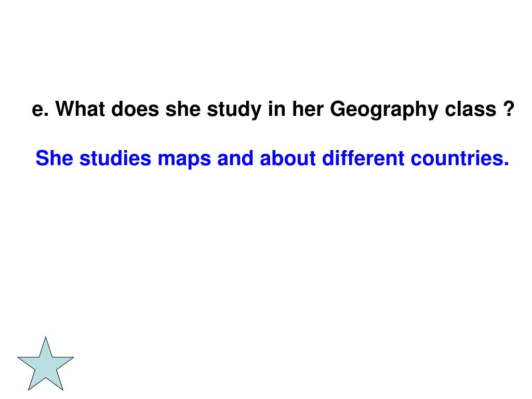Image resolution: width=532 pixels, height=399 pixels.
Task: Click the word "she" in black text
Action: [x=183, y=109]
